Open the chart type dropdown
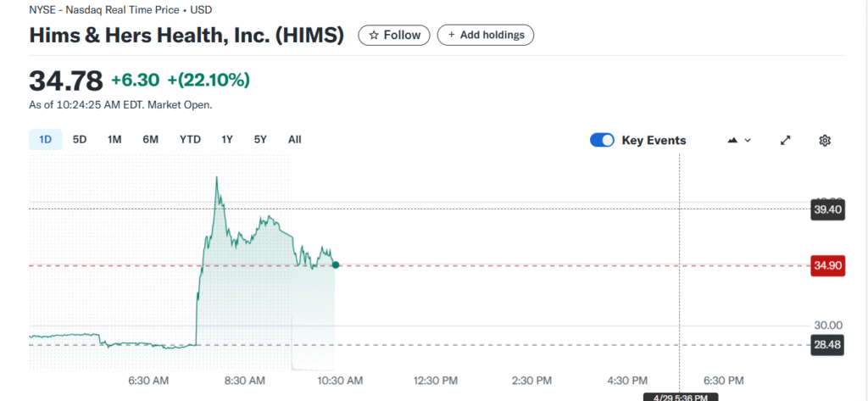The width and height of the screenshot is (868, 401). click(x=740, y=141)
